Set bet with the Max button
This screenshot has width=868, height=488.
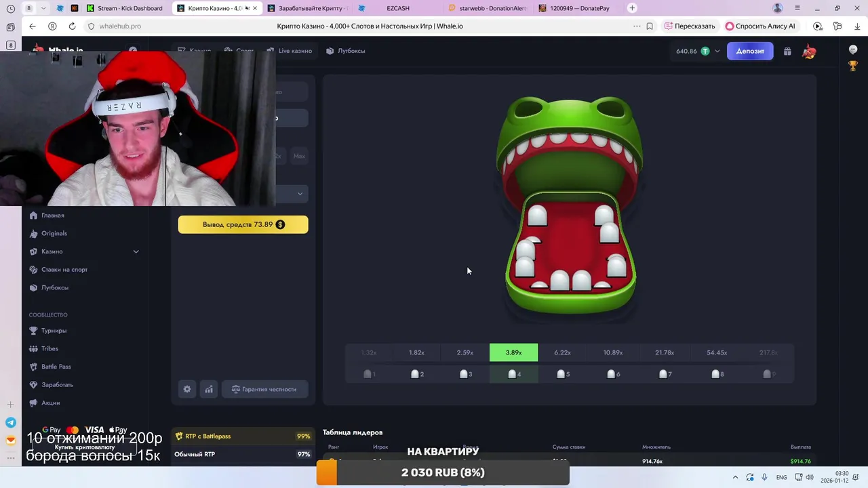tap(299, 156)
